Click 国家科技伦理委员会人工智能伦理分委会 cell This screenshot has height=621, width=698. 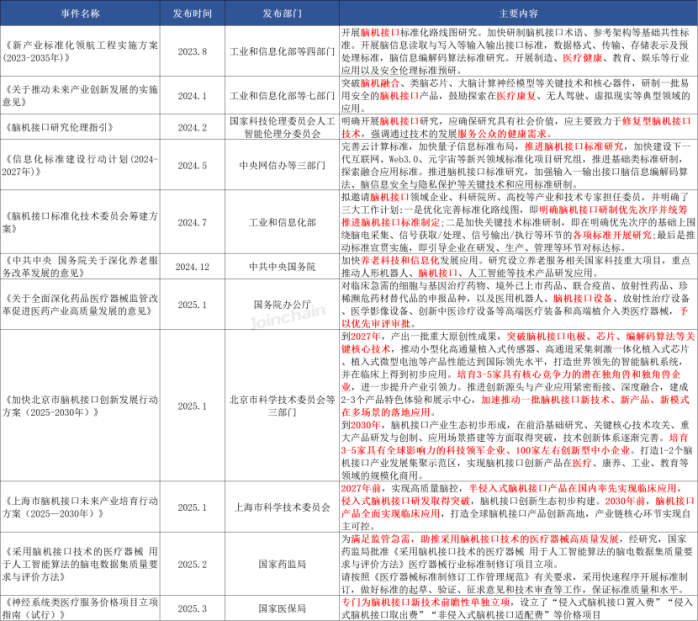(x=282, y=127)
